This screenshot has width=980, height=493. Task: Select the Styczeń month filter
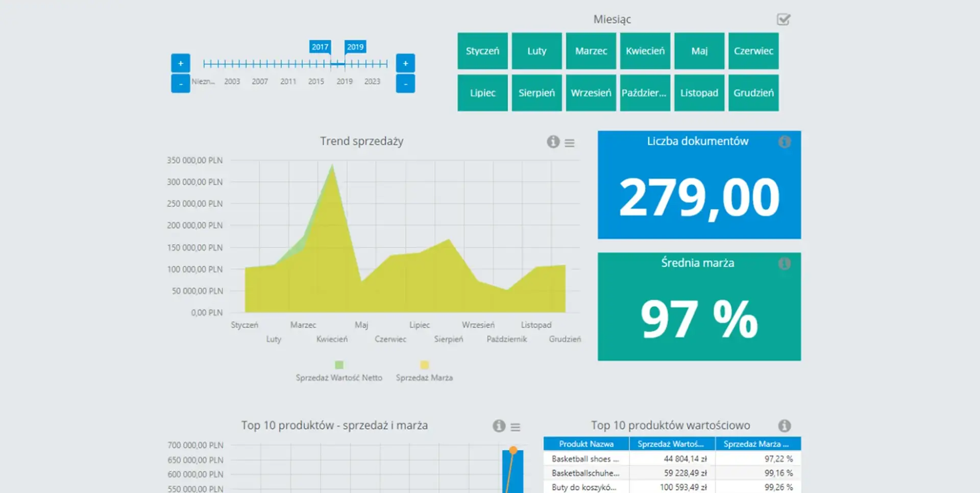482,51
